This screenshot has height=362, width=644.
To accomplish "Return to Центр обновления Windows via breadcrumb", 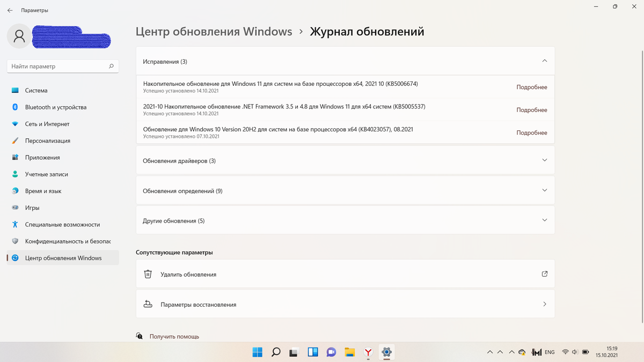I will (x=214, y=32).
